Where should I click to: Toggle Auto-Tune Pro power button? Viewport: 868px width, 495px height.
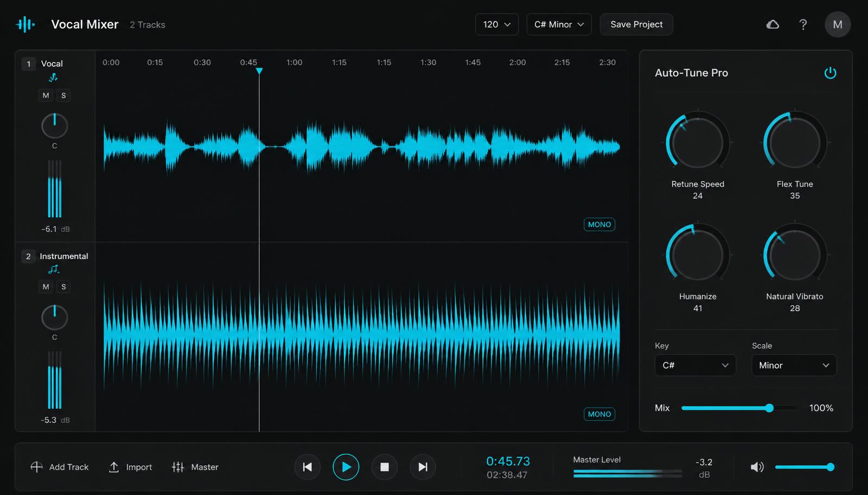pos(830,73)
